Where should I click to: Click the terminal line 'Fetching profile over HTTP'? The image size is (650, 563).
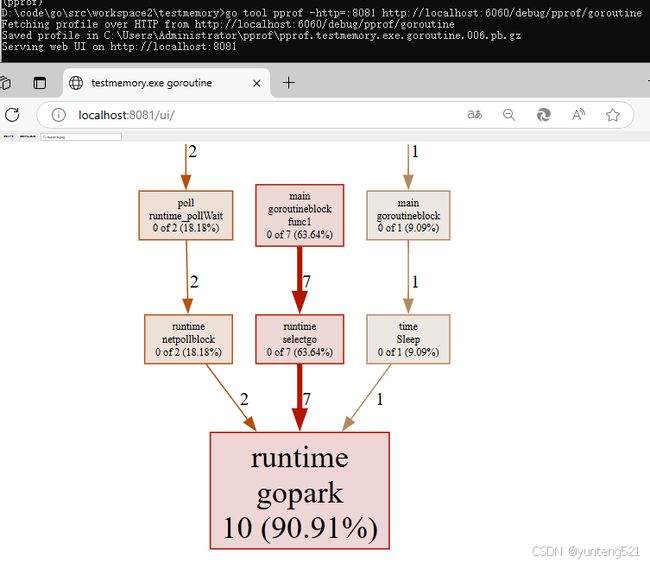tap(228, 24)
